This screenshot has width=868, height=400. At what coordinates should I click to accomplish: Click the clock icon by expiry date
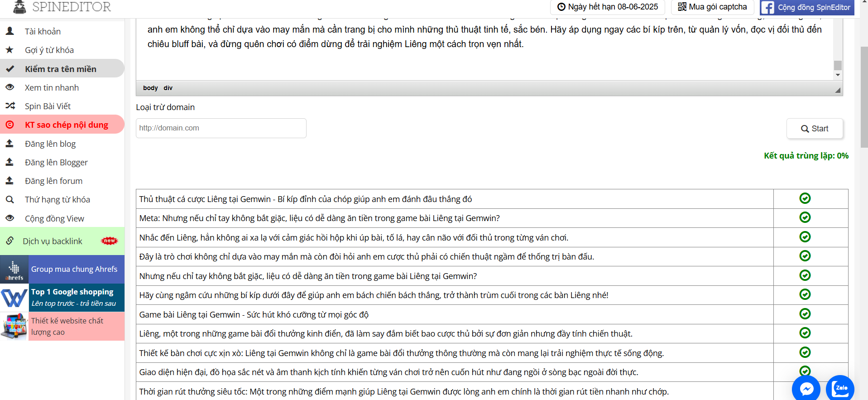point(561,7)
